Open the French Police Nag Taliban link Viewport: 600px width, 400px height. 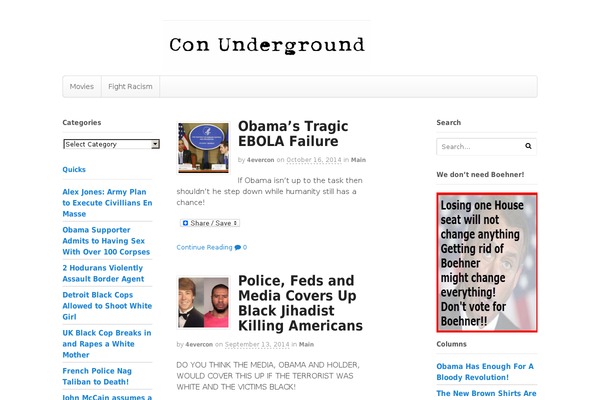(x=97, y=376)
